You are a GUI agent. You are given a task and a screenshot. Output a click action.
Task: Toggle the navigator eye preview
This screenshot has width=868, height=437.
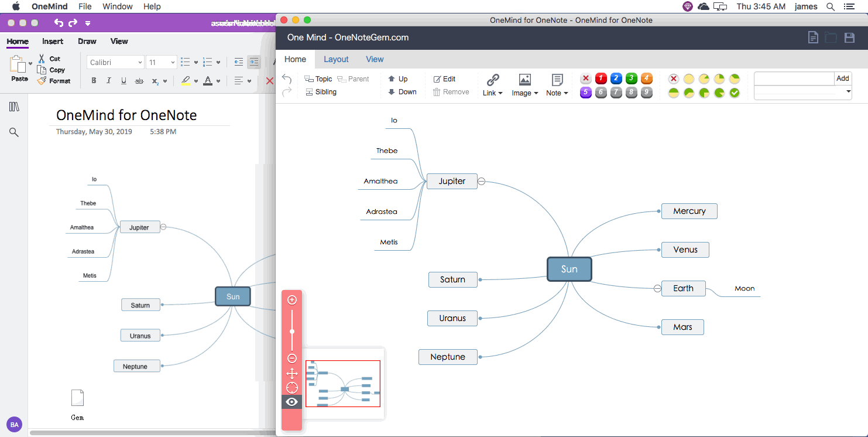(292, 402)
